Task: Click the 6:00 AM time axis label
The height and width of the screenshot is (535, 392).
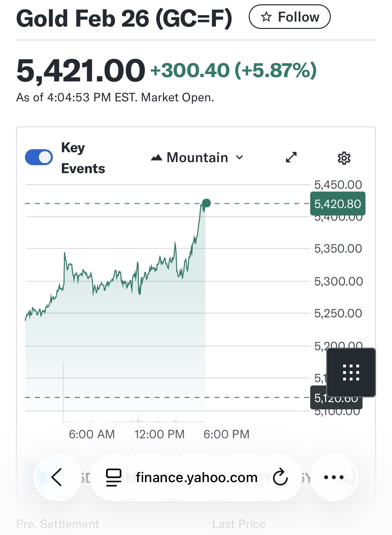Action: pos(92,434)
